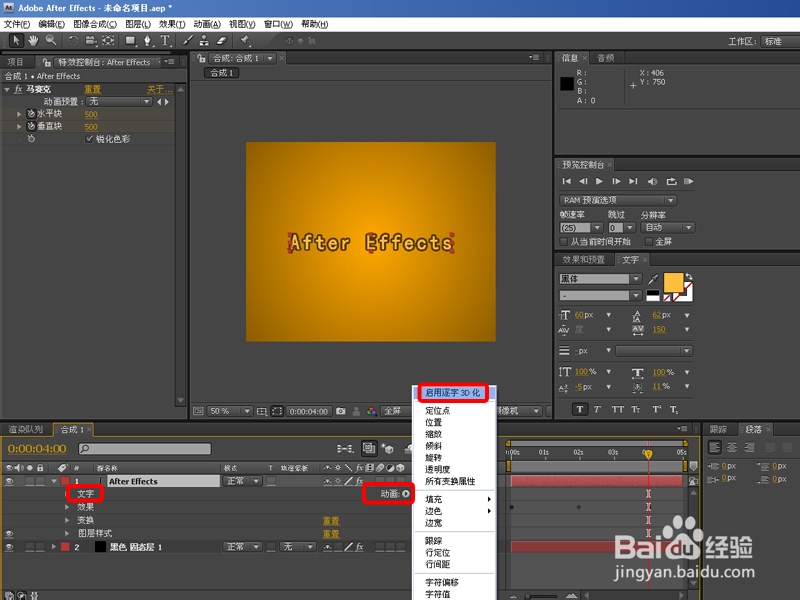800x600 pixels.
Task: Open the composition mini-flowchart icon
Action: (x=345, y=448)
